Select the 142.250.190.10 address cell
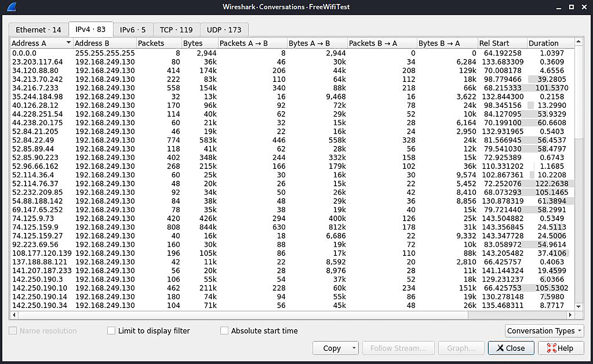 [40, 288]
